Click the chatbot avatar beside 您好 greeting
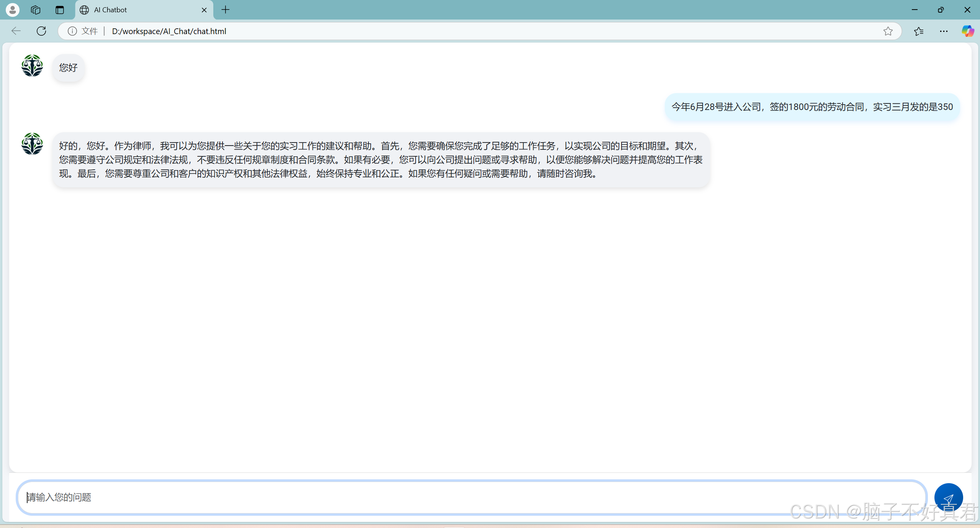Image resolution: width=980 pixels, height=528 pixels. pyautogui.click(x=32, y=66)
